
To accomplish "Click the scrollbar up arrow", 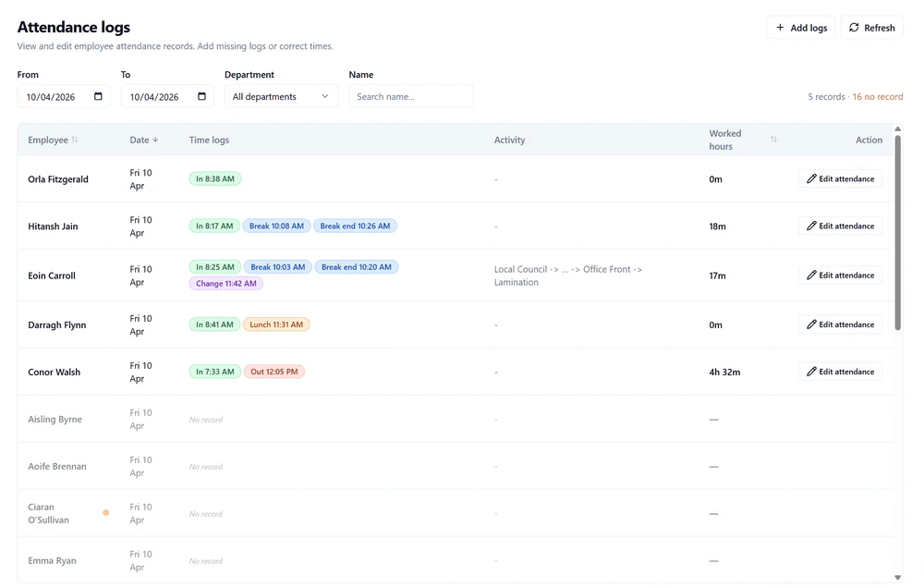I will [897, 129].
